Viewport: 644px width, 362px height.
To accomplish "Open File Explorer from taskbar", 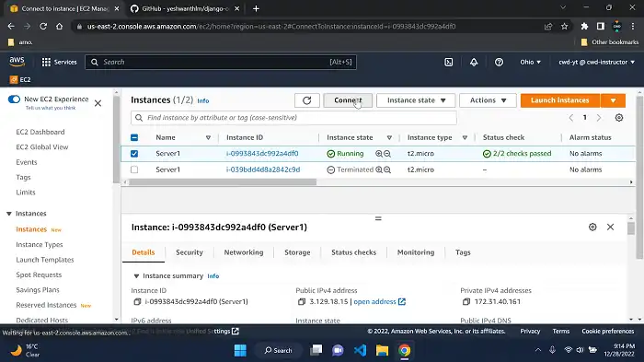I will point(382,350).
